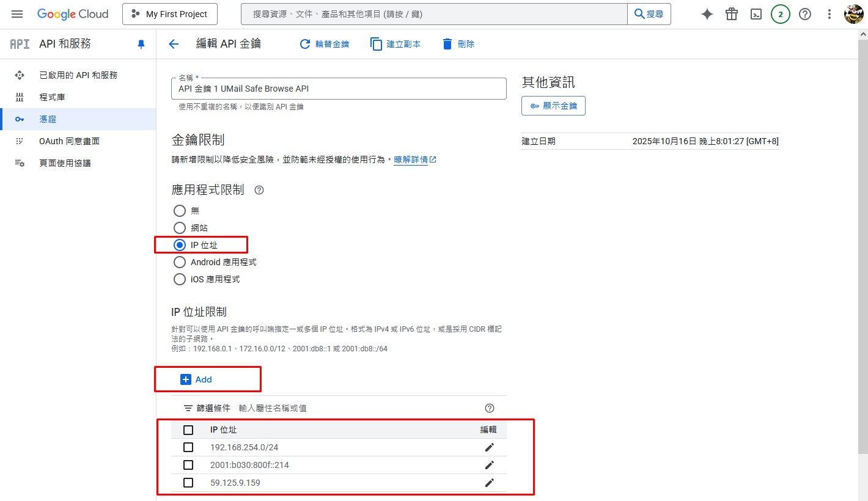Click the API key 名稱 input field

click(x=339, y=89)
